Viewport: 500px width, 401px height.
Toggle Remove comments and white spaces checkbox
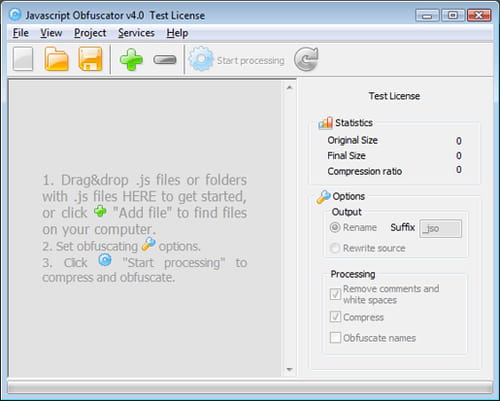point(335,294)
